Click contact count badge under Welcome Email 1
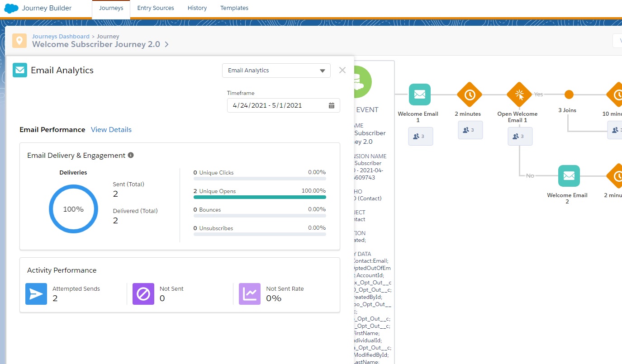Screen dimensions: 622x364 coord(421,136)
